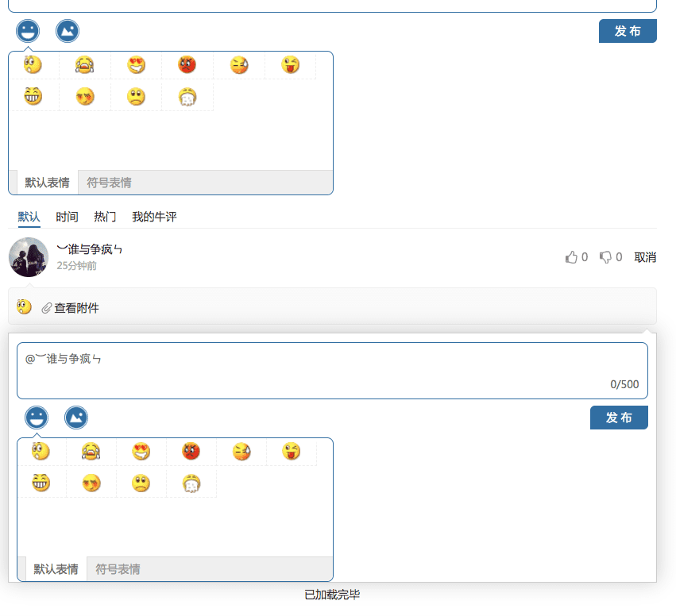The height and width of the screenshot is (616, 676).
Task: Select the tongue-out wink emoji in upper panel
Action: click(290, 64)
